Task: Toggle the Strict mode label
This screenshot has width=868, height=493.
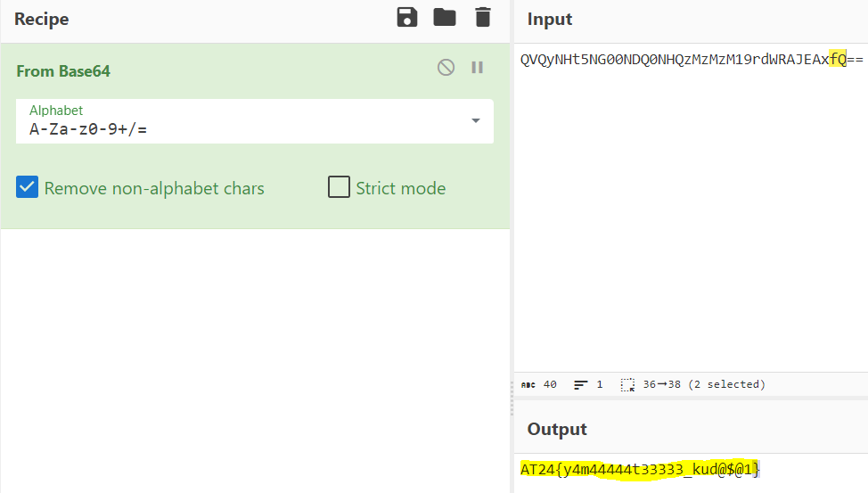Action: [x=400, y=188]
